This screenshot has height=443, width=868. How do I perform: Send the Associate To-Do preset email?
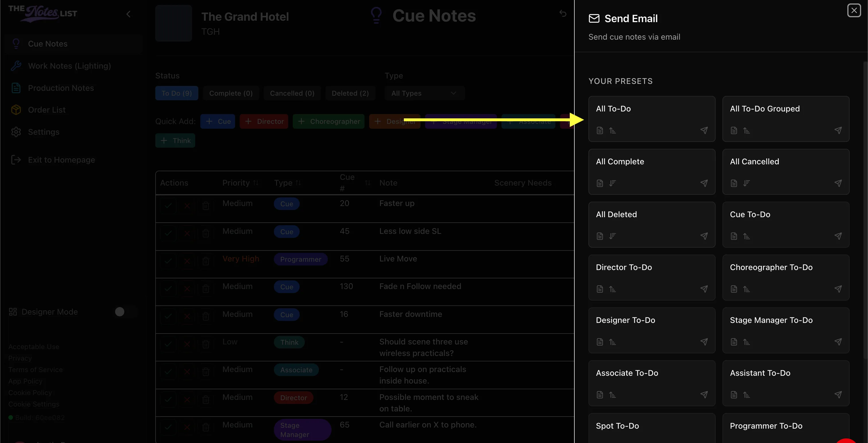pyautogui.click(x=704, y=395)
